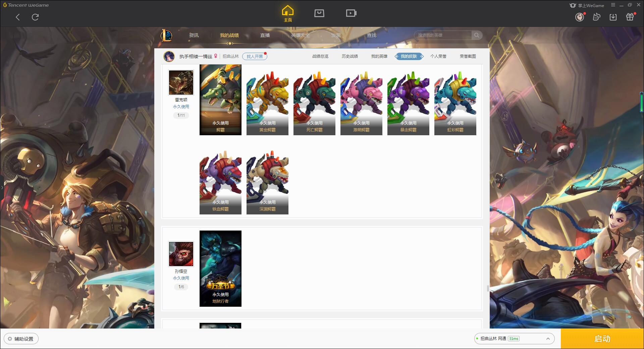Click the 找人开黑 button
The image size is (644, 349).
[x=255, y=56]
